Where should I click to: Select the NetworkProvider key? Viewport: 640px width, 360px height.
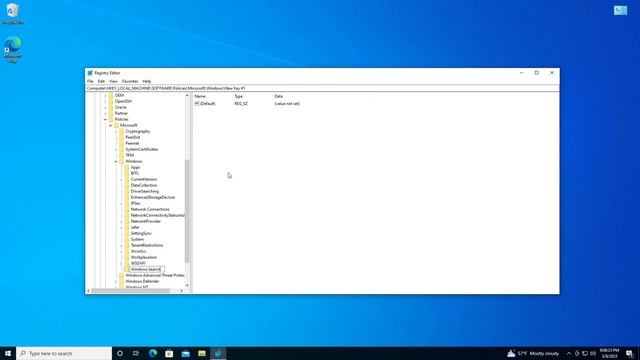pos(146,221)
